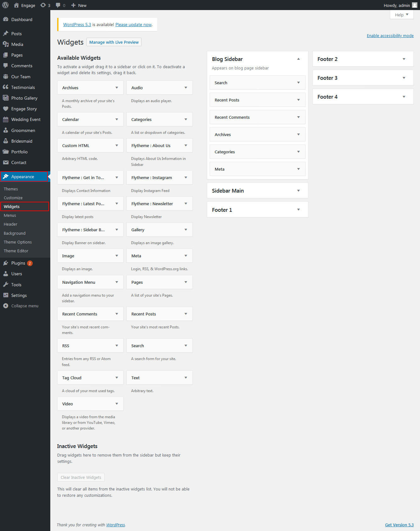Open the Themes submenu item

pos(11,189)
